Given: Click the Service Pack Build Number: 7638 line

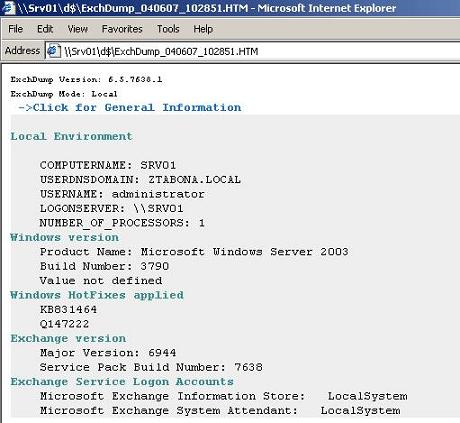Looking at the screenshot, I should (151, 367).
